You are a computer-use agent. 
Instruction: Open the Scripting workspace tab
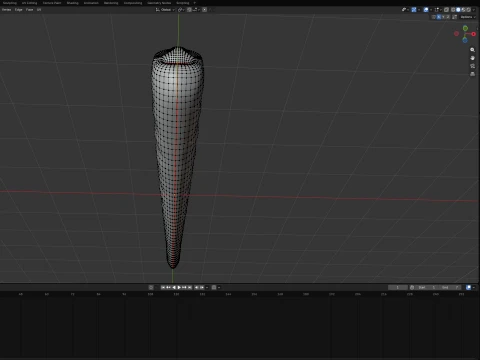pyautogui.click(x=182, y=3)
